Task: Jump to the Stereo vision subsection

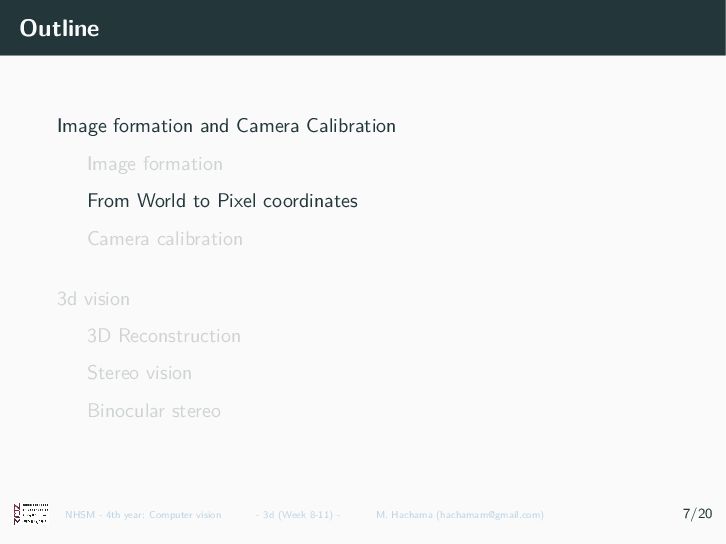Action: (139, 373)
